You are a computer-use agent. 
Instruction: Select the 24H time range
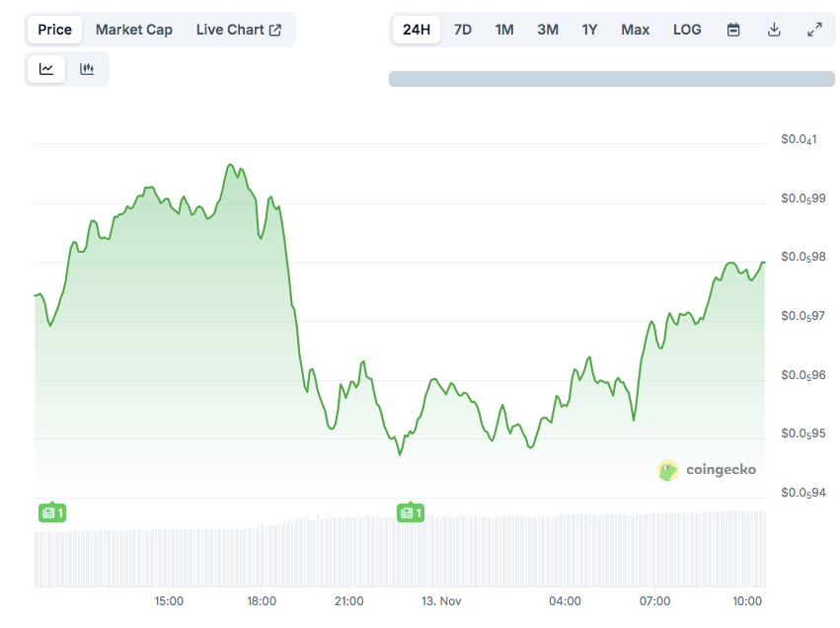417,30
